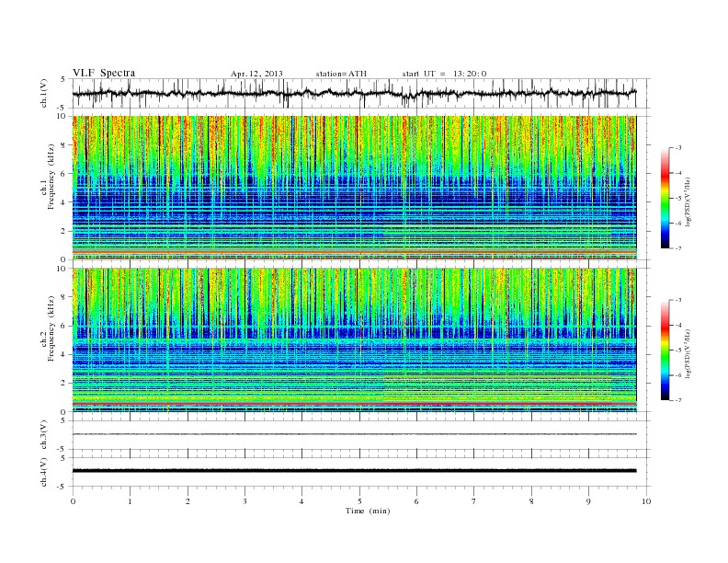The image size is (728, 563).
Task: Click the ch.2 colorbar 'log(PSD)(V²/Hz)' label
Action: click(x=688, y=354)
